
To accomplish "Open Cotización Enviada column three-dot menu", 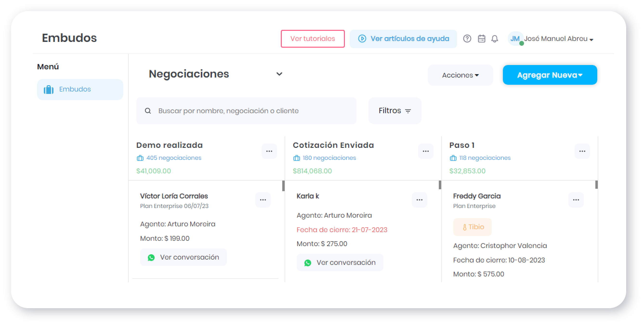I will [426, 151].
